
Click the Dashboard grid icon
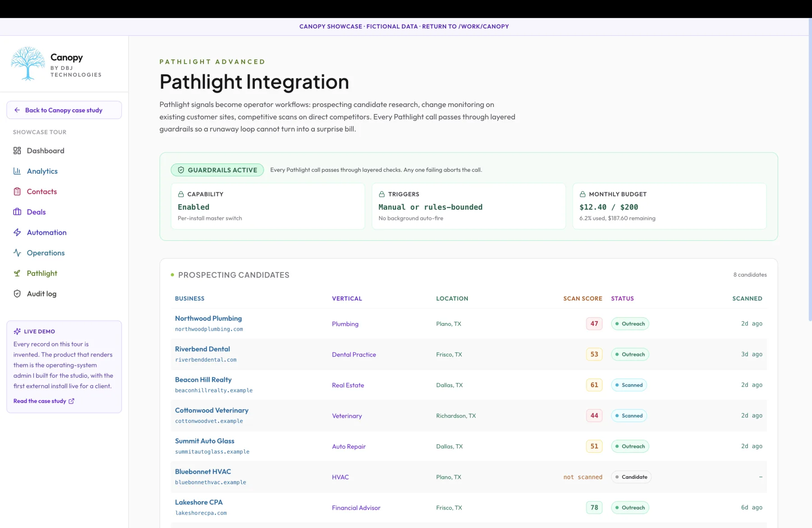coord(17,151)
